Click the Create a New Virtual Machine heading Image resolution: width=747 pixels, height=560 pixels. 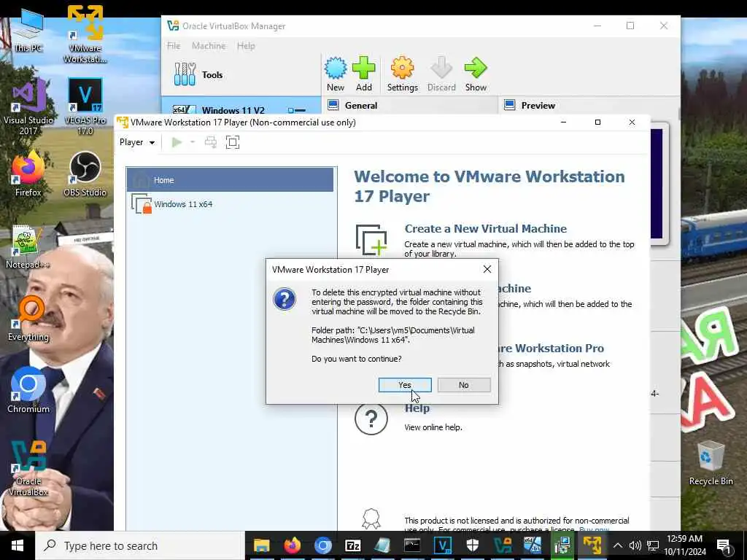(485, 228)
